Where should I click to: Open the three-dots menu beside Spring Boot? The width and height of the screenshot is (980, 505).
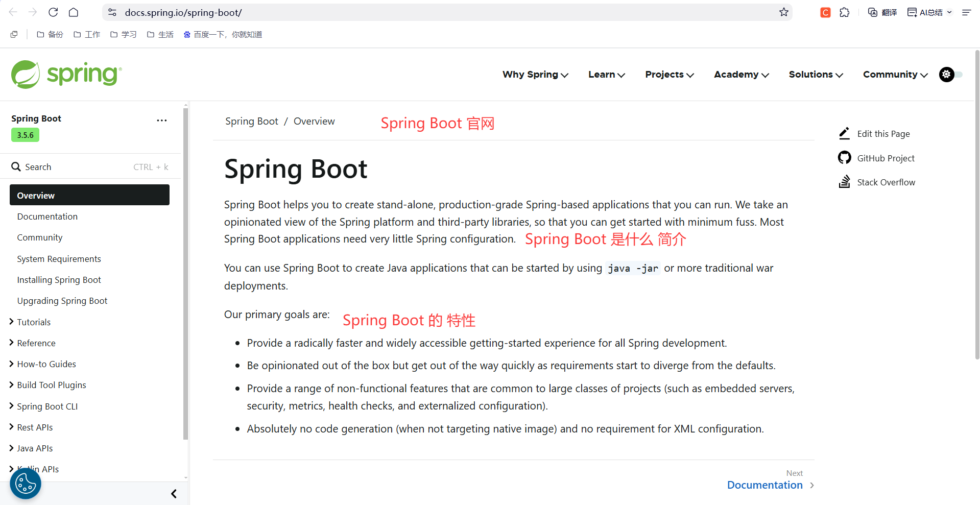(162, 121)
